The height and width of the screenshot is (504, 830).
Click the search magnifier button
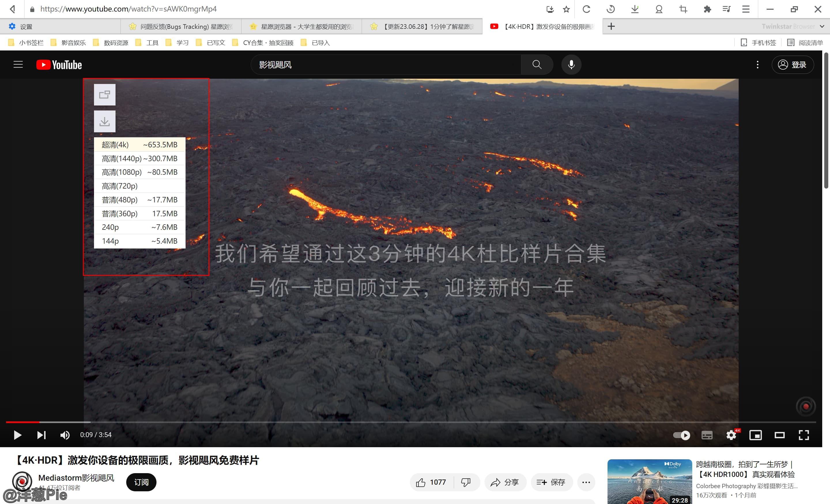pyautogui.click(x=537, y=65)
